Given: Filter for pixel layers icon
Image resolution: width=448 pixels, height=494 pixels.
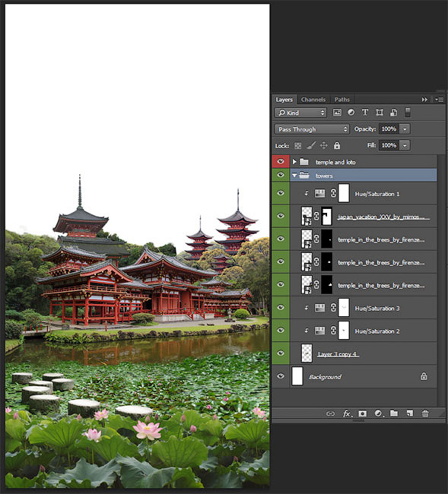Looking at the screenshot, I should pos(337,112).
